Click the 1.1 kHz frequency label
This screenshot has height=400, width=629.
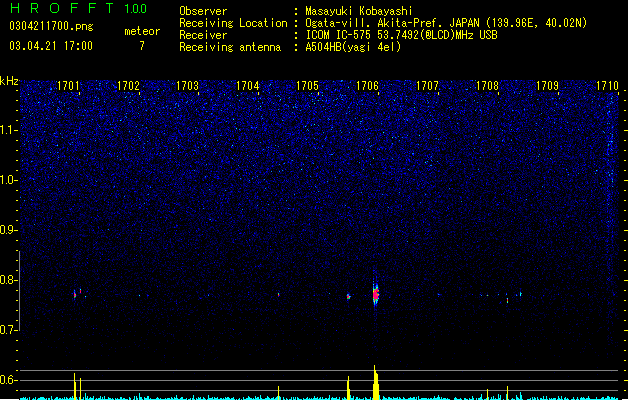pyautogui.click(x=9, y=130)
